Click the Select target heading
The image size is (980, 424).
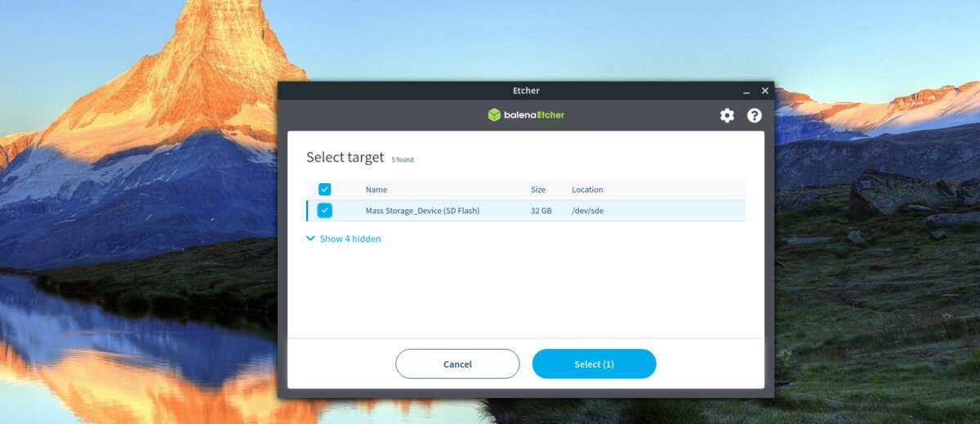click(345, 158)
